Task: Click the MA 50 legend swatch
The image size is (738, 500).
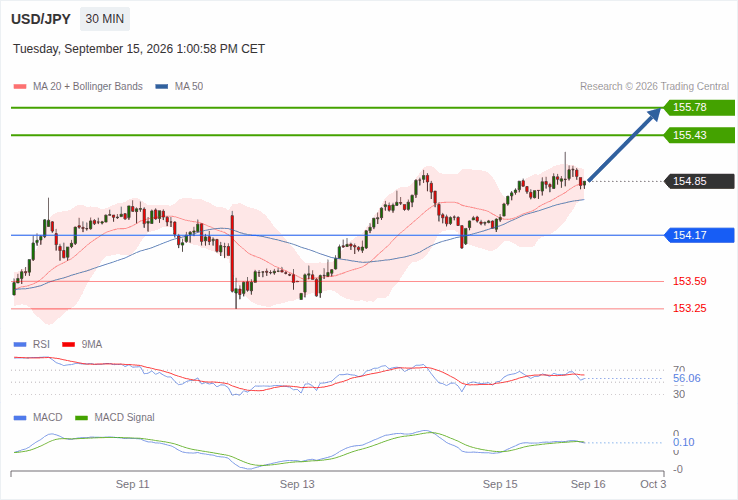Action: click(162, 87)
